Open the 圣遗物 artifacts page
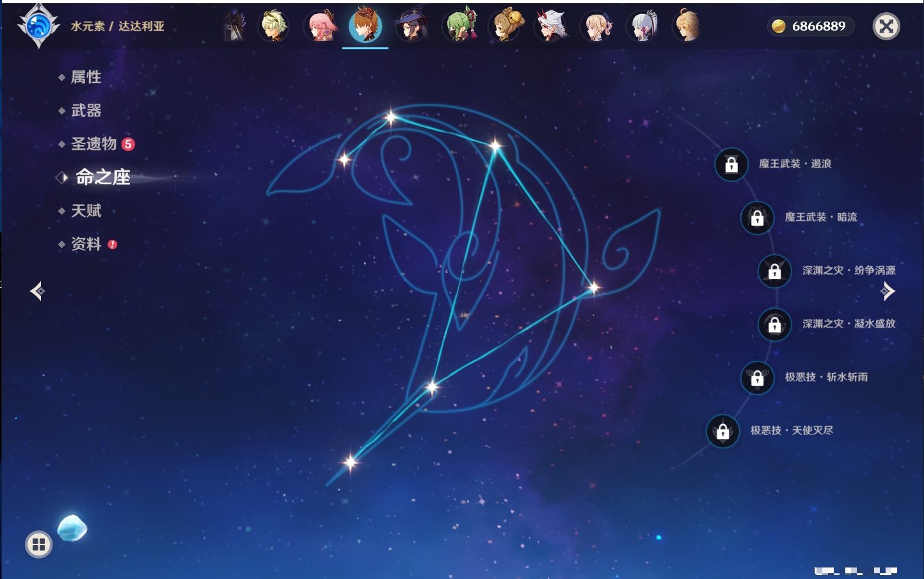This screenshot has height=579, width=924. [x=93, y=144]
